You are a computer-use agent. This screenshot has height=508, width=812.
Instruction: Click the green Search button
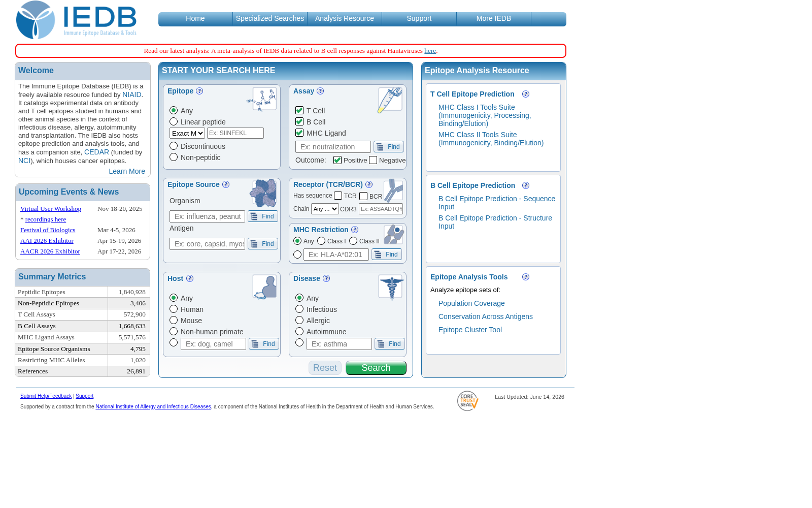point(376,368)
